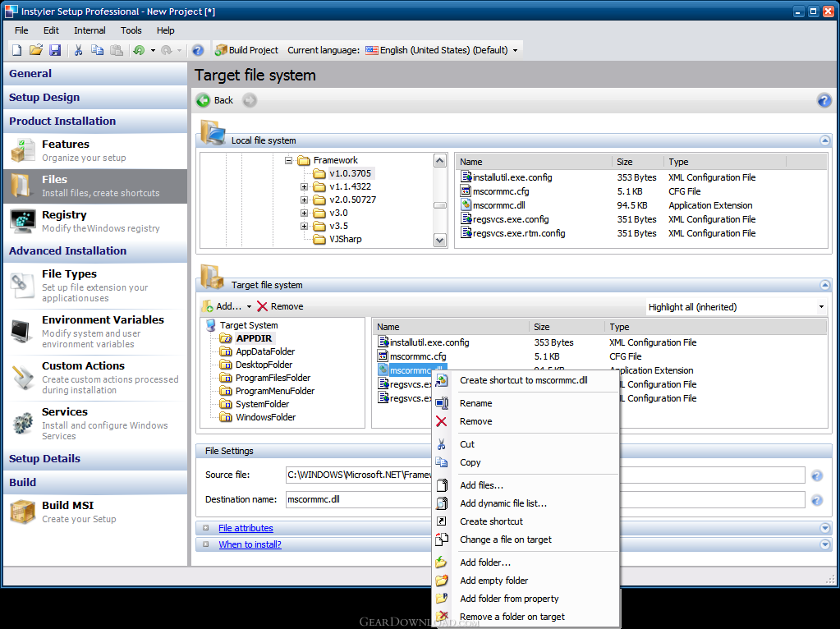Open the Features page in the sidebar
The height and width of the screenshot is (629, 840).
[x=95, y=150]
